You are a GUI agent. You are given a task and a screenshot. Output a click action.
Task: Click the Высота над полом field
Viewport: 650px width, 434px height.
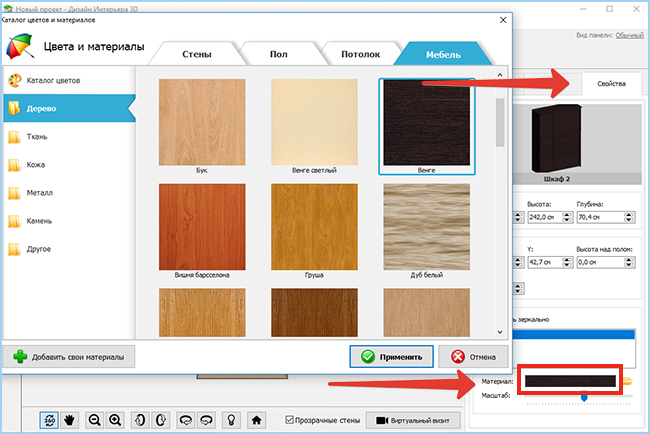click(600, 262)
